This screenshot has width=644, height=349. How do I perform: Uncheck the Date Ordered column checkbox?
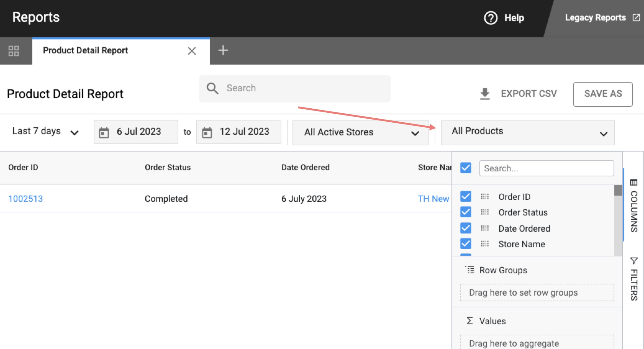(x=466, y=228)
